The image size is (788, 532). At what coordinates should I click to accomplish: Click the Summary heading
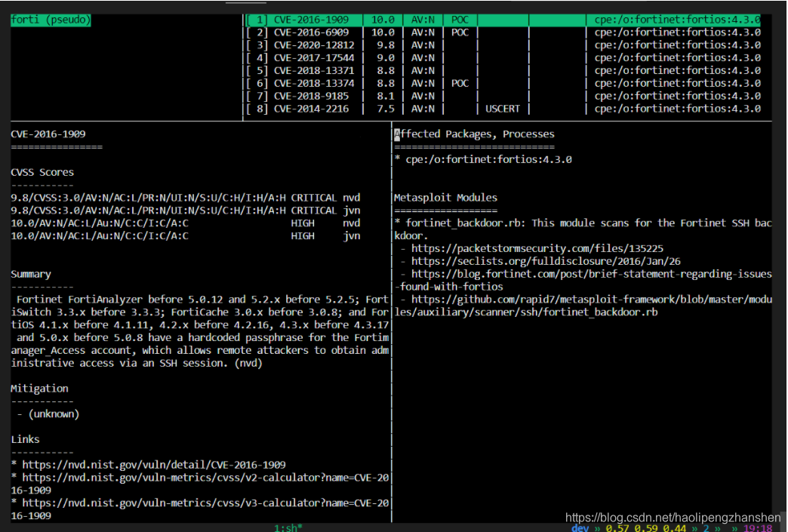pyautogui.click(x=31, y=274)
